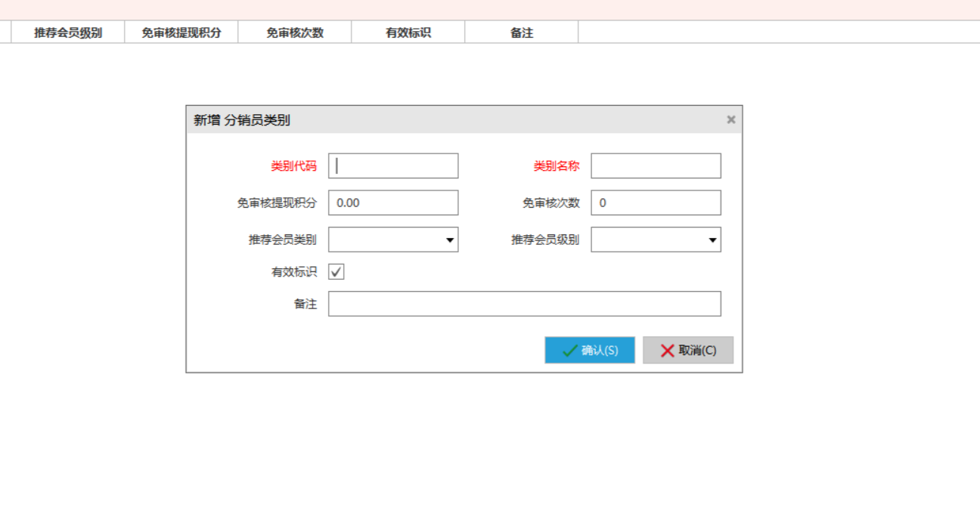Sort by 推荐会员级别 column header
980x517 pixels.
pos(68,33)
